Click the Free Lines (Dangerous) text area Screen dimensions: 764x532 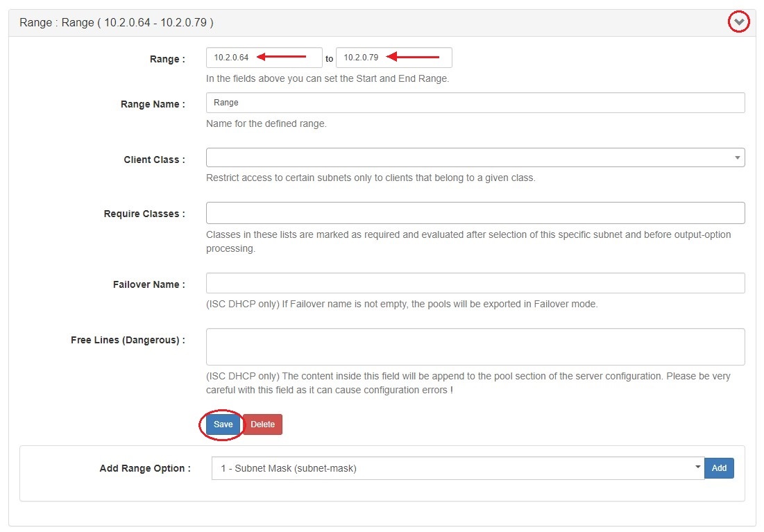coord(475,347)
